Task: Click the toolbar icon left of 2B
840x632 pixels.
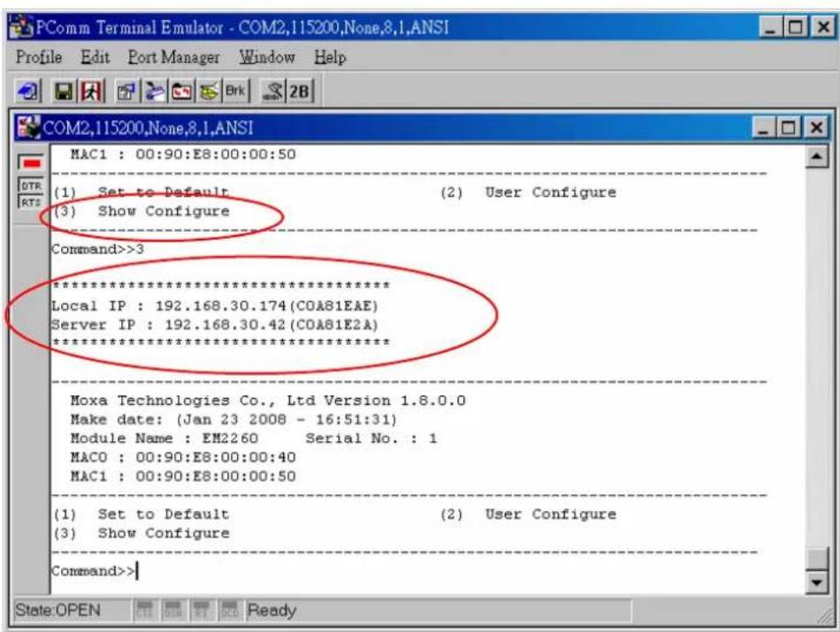Action: pos(272,92)
